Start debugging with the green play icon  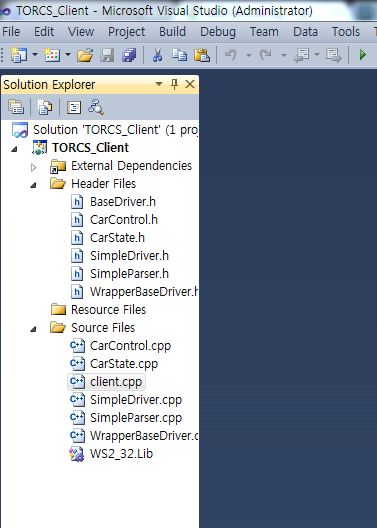tap(363, 55)
